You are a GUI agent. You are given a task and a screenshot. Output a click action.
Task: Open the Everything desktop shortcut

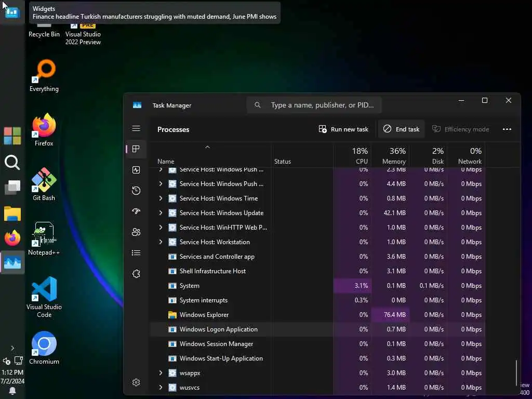[x=44, y=76]
